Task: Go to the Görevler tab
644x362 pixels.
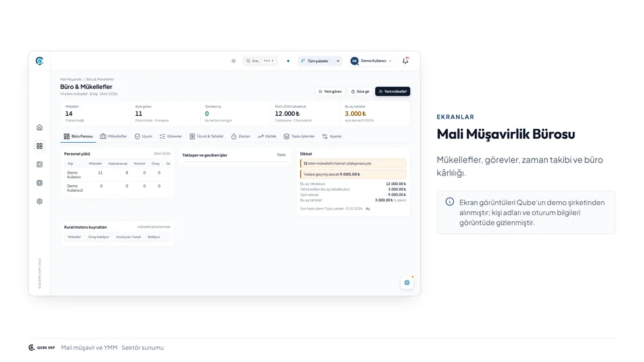Action: pos(170,136)
